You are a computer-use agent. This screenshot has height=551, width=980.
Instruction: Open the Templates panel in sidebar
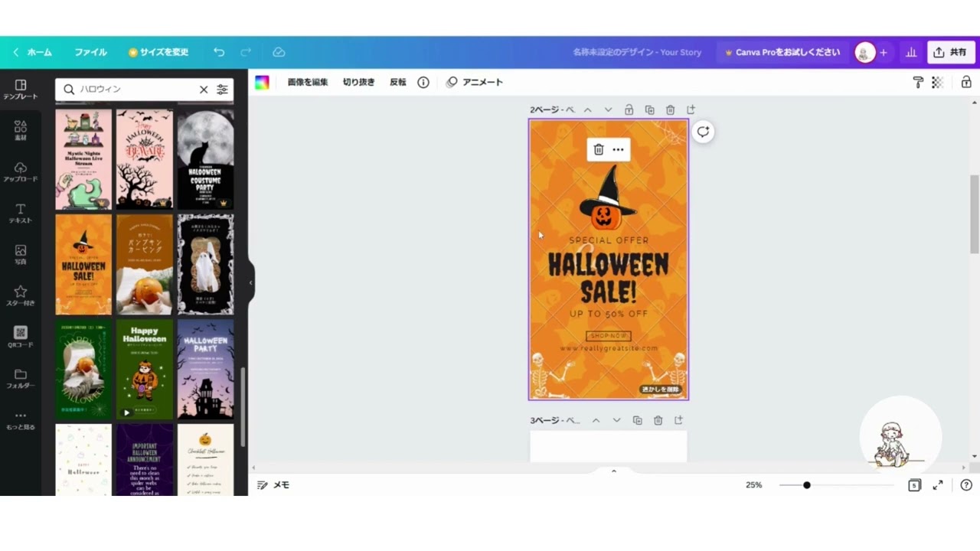tap(21, 90)
